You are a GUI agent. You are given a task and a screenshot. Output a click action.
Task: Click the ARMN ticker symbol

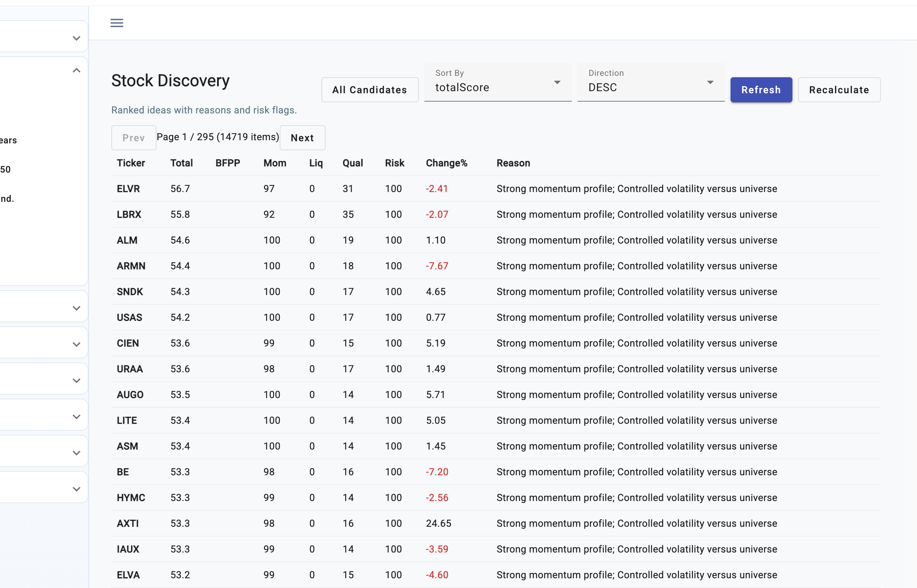pos(131,266)
